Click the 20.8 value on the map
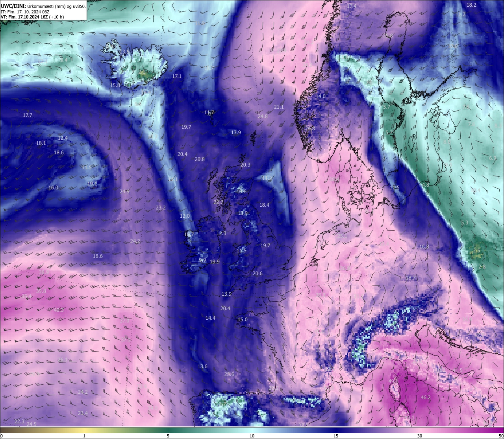The width and height of the screenshot is (504, 439). (x=200, y=159)
